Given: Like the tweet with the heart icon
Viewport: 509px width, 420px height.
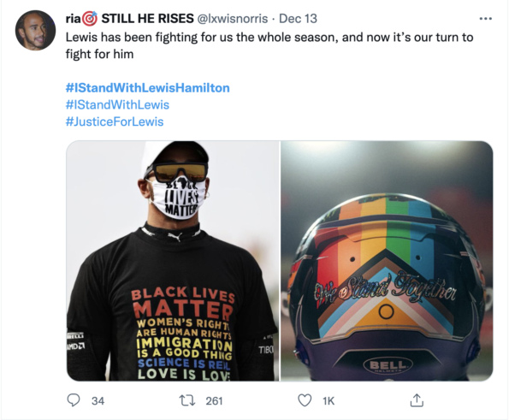Looking at the screenshot, I should tap(305, 400).
